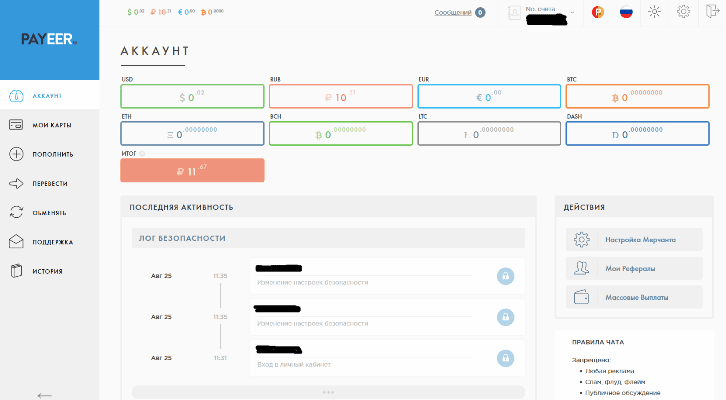The width and height of the screenshot is (726, 400).
Task: Log out using the exit door icon
Action: tap(712, 11)
